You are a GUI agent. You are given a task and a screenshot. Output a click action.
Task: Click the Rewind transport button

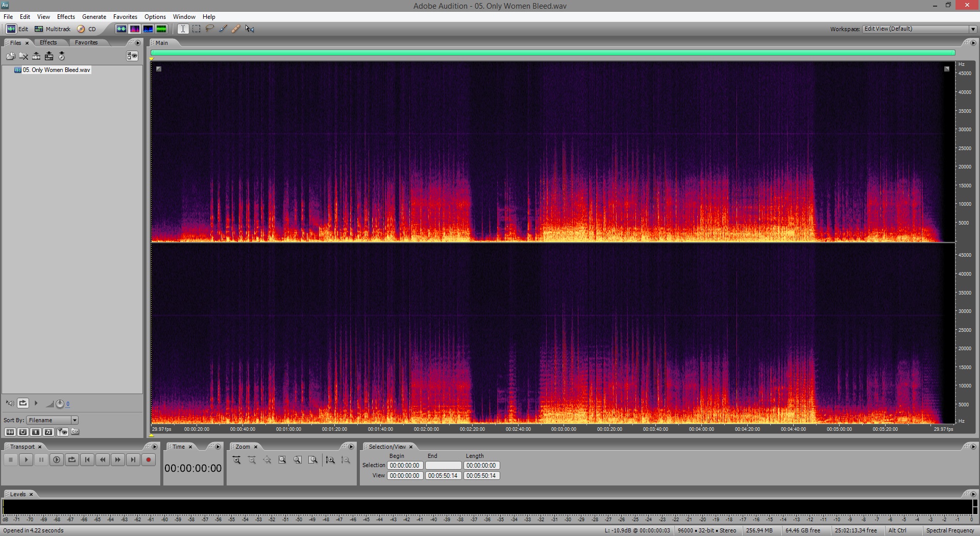[x=102, y=460]
